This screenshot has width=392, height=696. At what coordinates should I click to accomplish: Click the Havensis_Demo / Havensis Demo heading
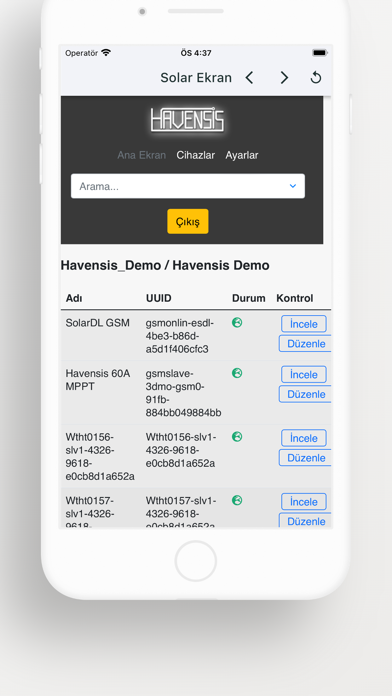pos(165,265)
